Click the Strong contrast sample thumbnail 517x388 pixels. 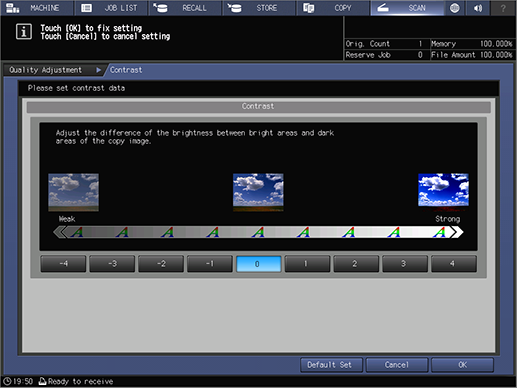443,192
